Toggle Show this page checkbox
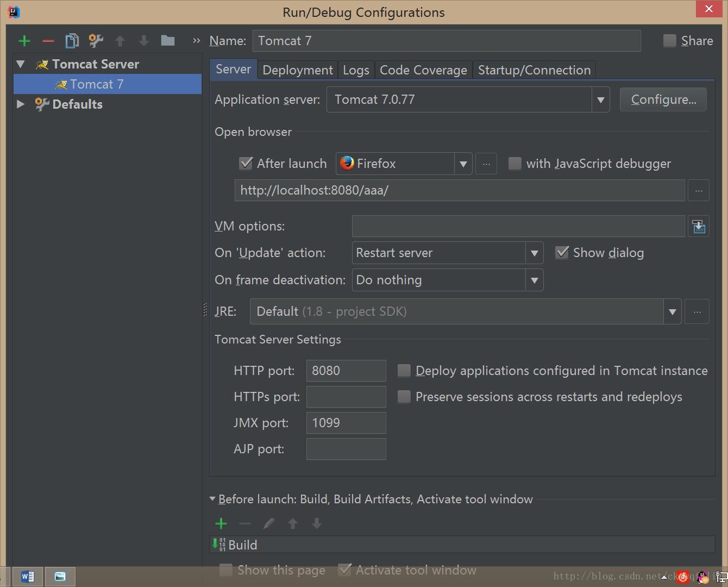 (x=225, y=570)
